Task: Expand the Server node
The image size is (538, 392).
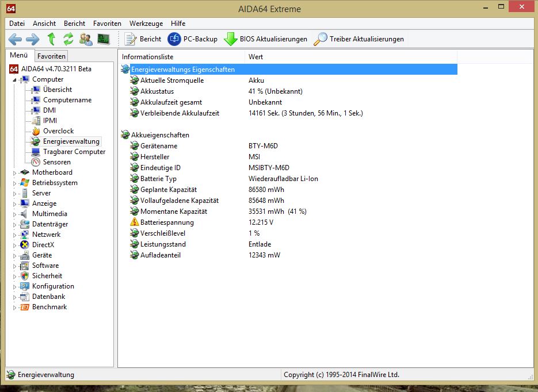Action: point(14,194)
